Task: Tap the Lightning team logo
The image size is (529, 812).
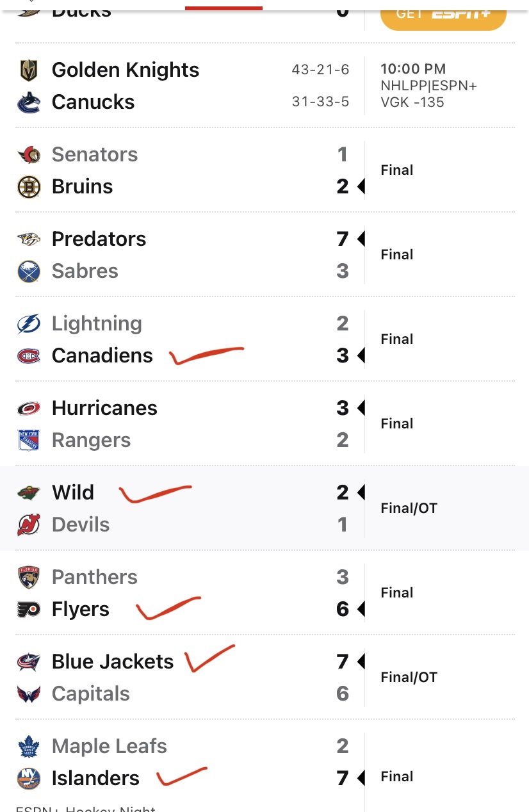Action: [29, 324]
